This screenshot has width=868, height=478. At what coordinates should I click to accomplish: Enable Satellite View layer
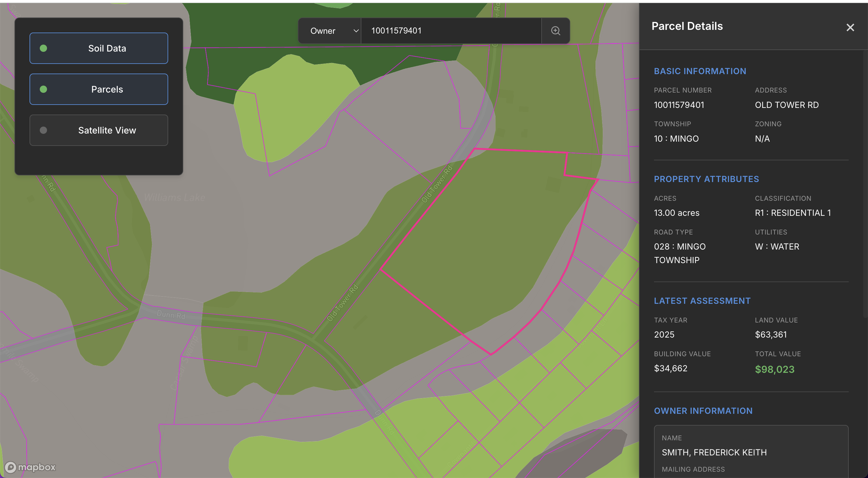tap(99, 131)
